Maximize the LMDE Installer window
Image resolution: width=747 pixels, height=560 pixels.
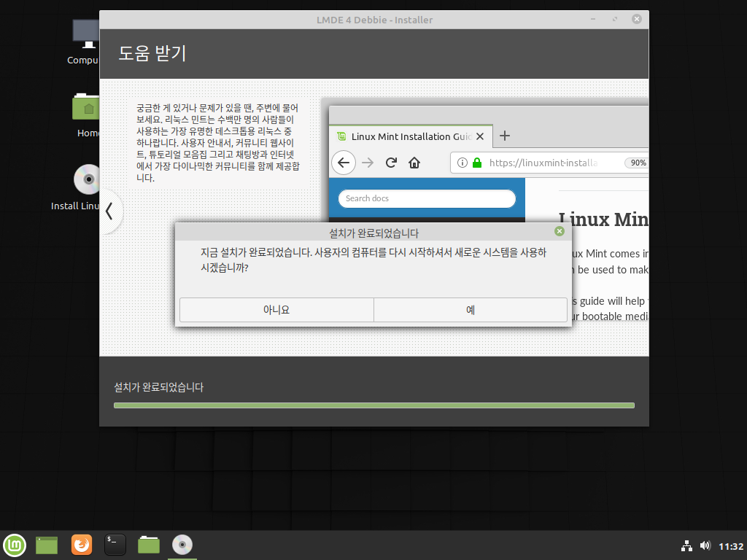coord(615,19)
